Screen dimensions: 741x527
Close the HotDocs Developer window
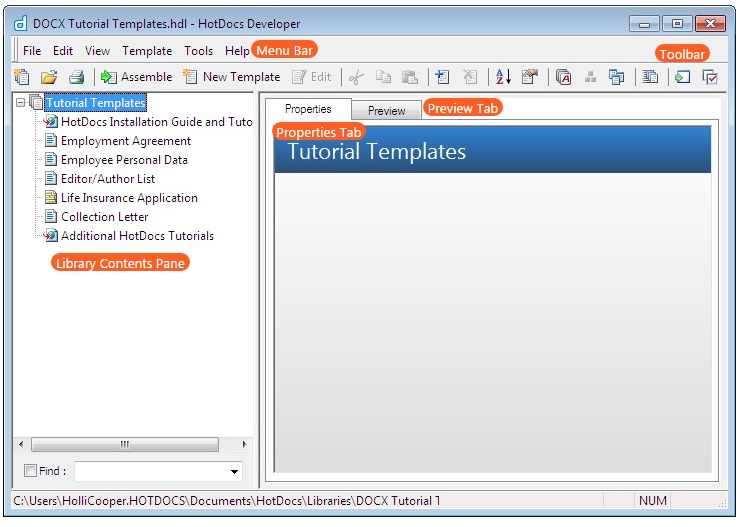[710, 24]
